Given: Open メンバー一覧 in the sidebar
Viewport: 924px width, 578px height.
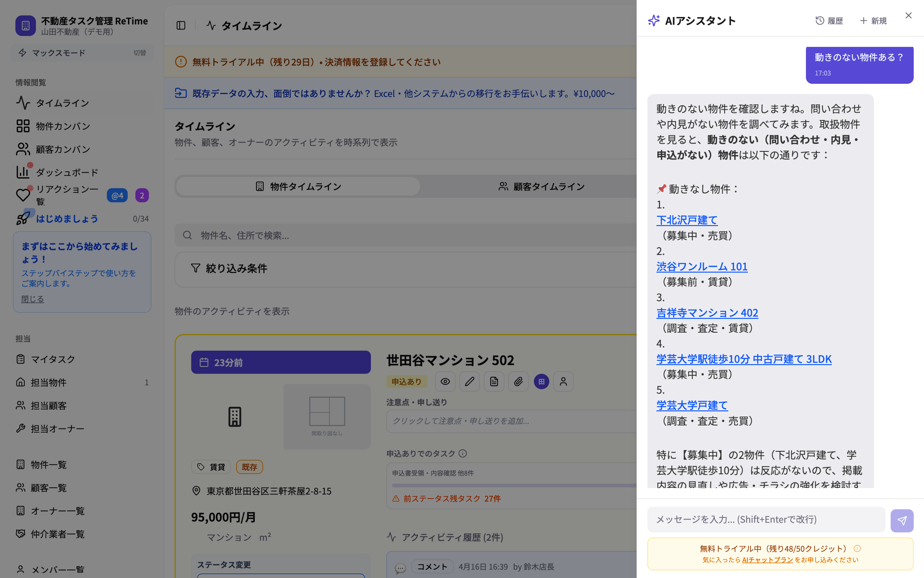Looking at the screenshot, I should click(x=82, y=570).
